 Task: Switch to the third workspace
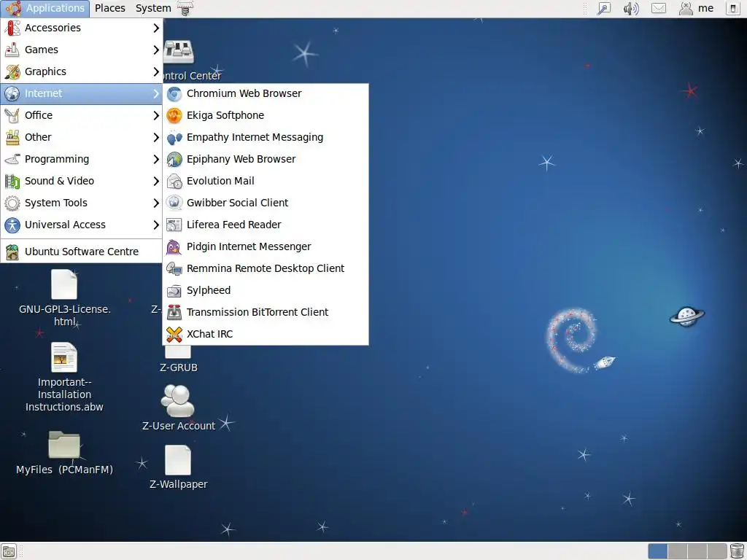pyautogui.click(x=697, y=551)
